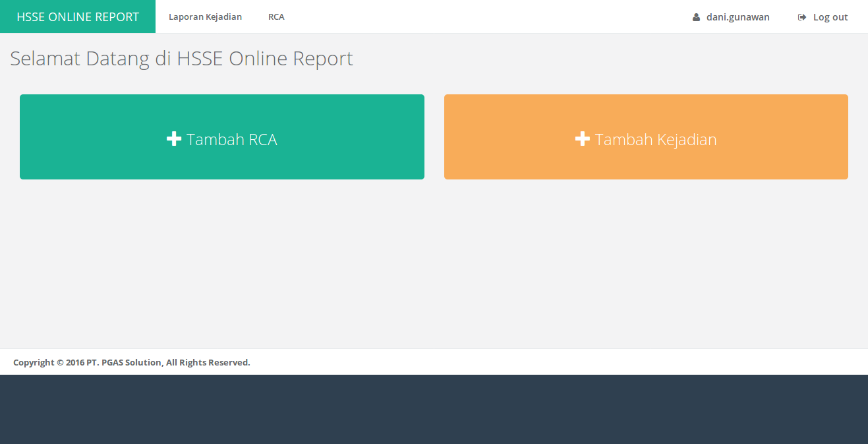868x444 pixels.
Task: Click the empty gray area below the buttons
Action: [434, 264]
